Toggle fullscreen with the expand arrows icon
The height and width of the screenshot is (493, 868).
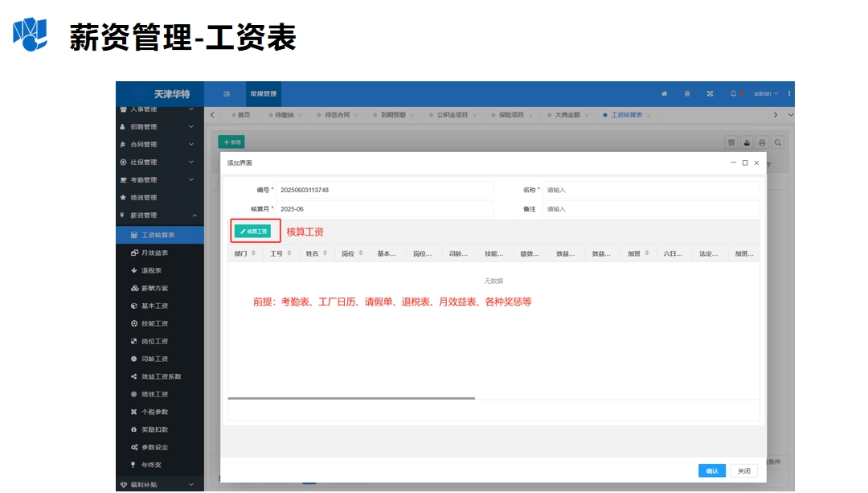[x=710, y=93]
